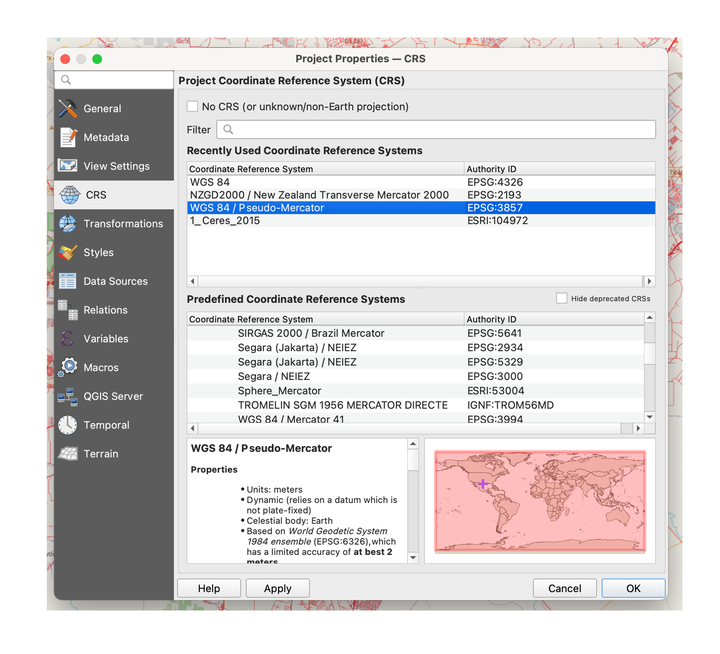Click the Transformations globe icon
Screen dimensions: 720x654
[68, 223]
